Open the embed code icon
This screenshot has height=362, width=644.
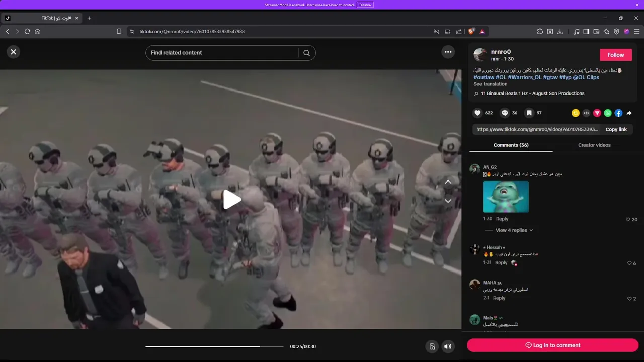[586, 113]
